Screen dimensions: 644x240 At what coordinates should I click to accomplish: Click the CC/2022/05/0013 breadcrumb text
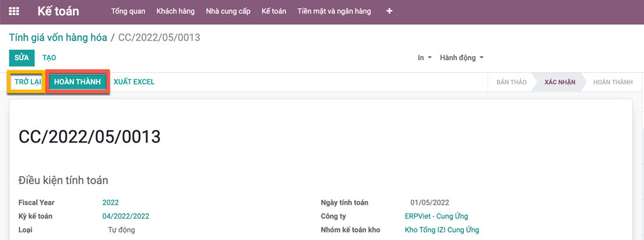tap(159, 38)
